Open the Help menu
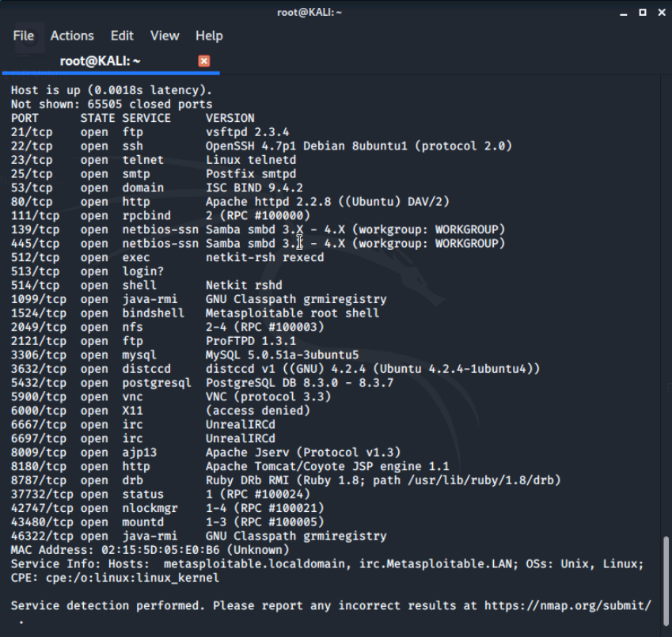Image resolution: width=672 pixels, height=637 pixels. (x=209, y=36)
